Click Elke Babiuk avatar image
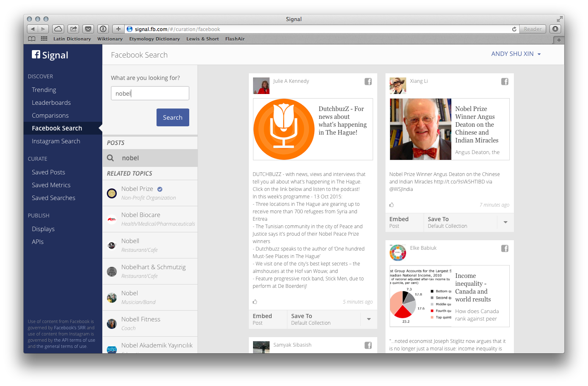This screenshot has width=588, height=386. (x=398, y=253)
